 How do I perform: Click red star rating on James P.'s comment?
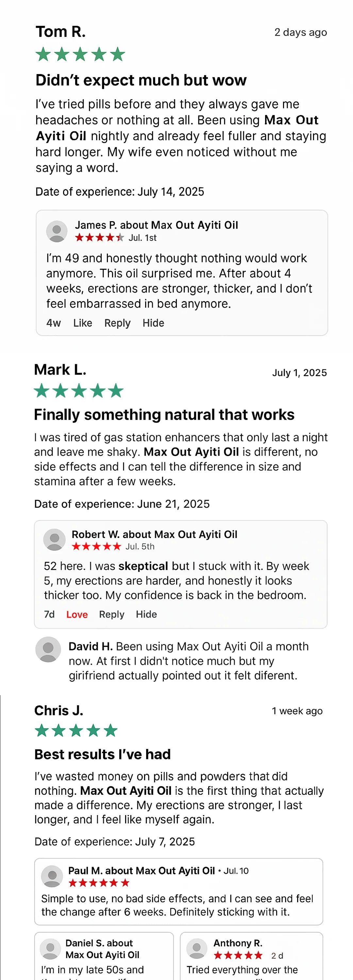pyautogui.click(x=99, y=238)
